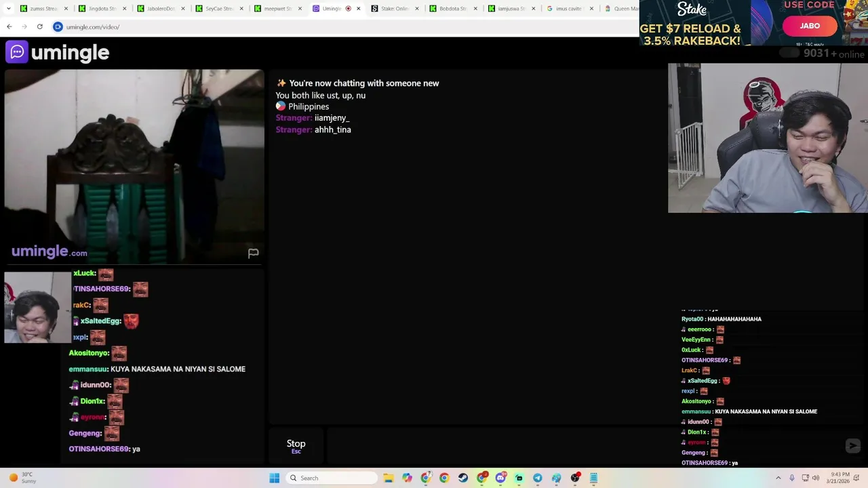Reload the page with the refresh icon
The image size is (868, 488).
[39, 26]
